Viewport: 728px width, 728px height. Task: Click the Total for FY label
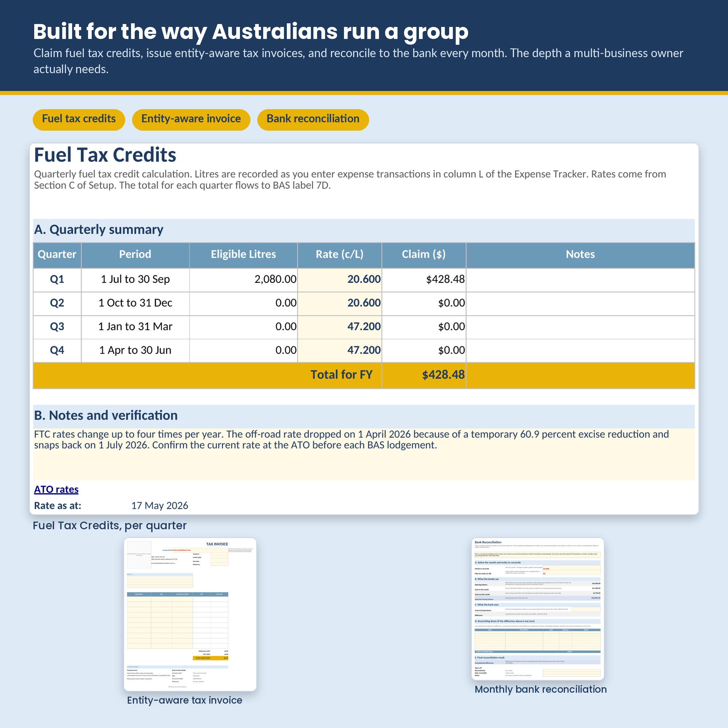click(x=341, y=375)
